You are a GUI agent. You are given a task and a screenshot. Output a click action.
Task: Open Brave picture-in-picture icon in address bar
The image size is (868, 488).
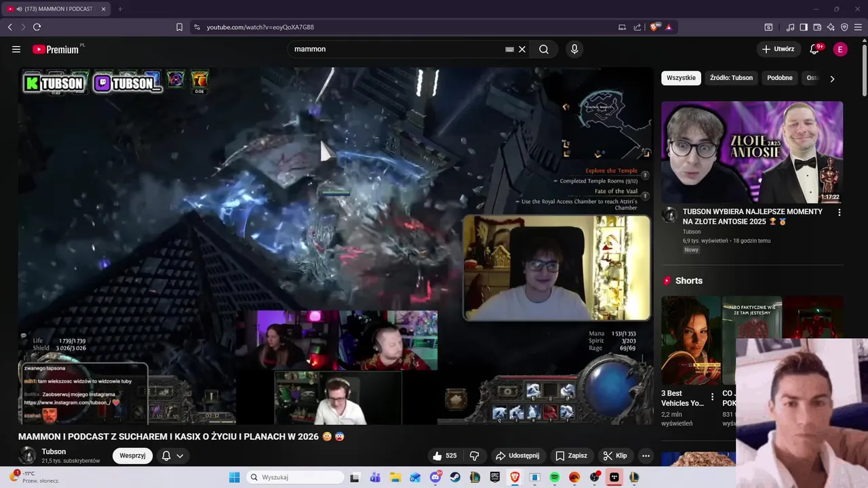622,27
